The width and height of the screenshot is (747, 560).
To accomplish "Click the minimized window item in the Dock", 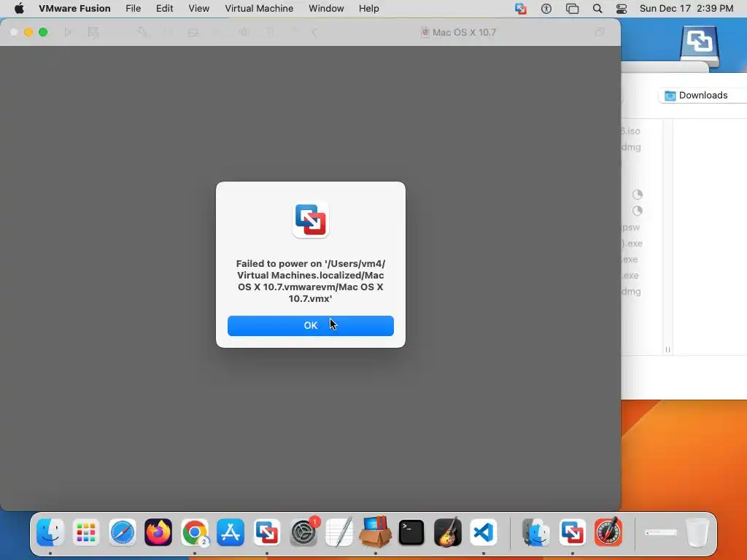I will pos(661,532).
